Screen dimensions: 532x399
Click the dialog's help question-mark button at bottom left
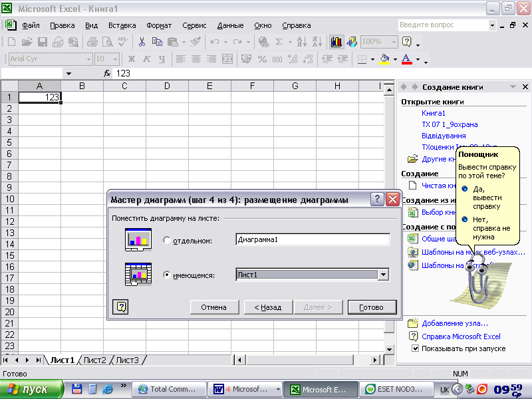pyautogui.click(x=120, y=307)
